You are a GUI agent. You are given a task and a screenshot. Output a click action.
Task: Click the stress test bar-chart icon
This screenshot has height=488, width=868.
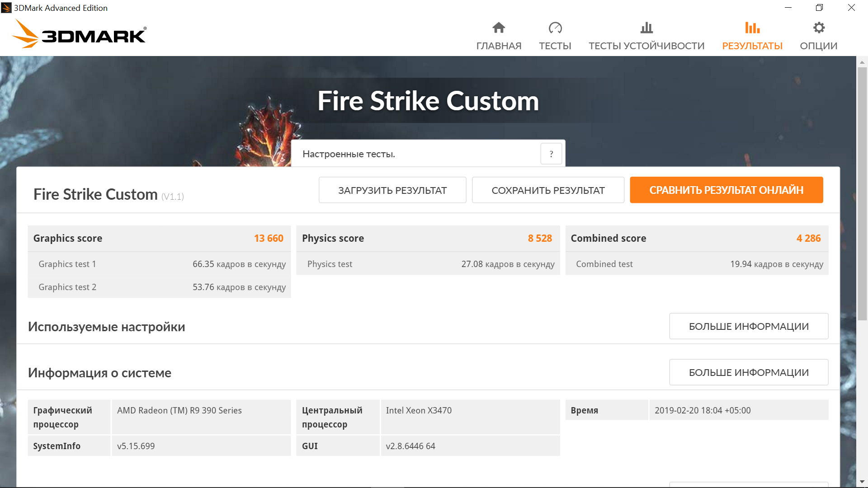point(646,28)
